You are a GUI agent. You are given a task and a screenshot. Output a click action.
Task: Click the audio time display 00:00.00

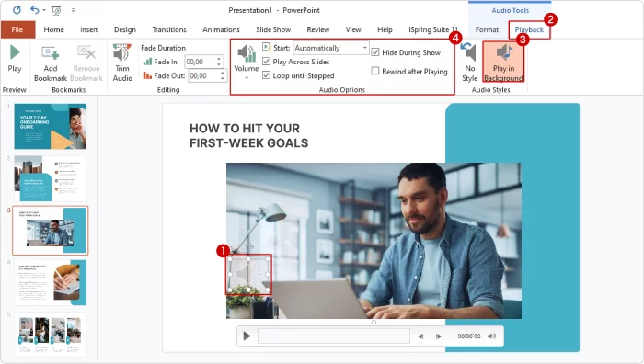(x=468, y=336)
